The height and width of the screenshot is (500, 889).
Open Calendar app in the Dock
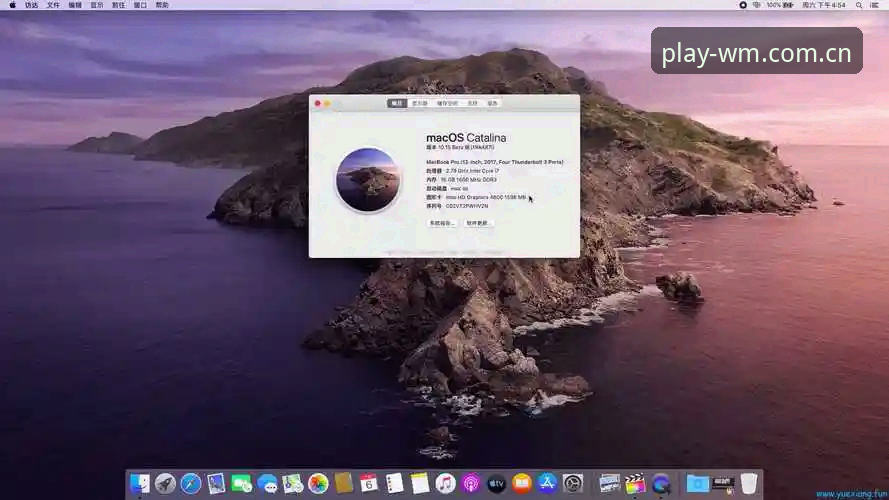tap(369, 484)
